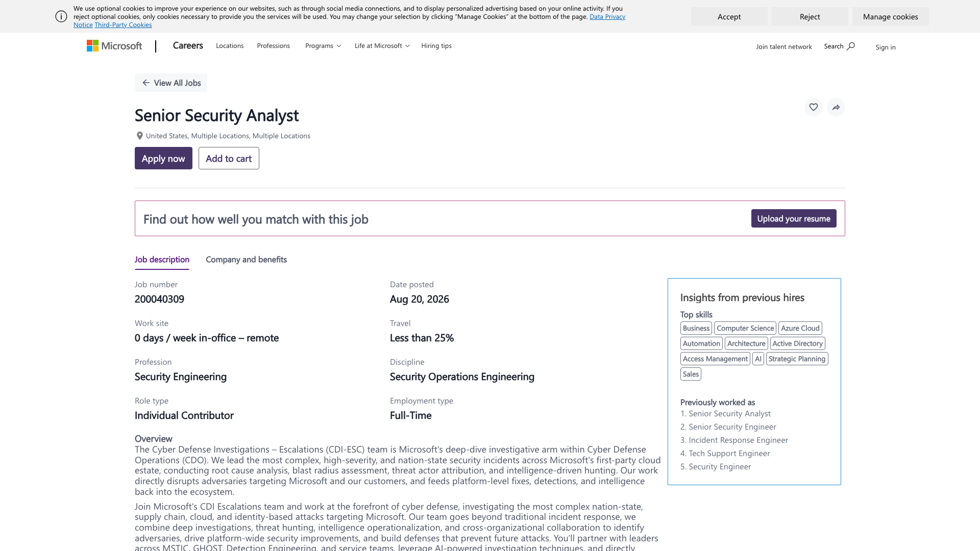The height and width of the screenshot is (551, 980).
Task: Click the Sign in link
Action: tap(886, 47)
